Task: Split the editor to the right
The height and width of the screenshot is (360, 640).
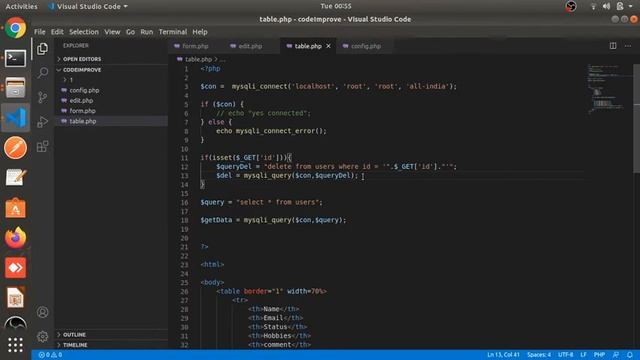Action: pyautogui.click(x=613, y=46)
